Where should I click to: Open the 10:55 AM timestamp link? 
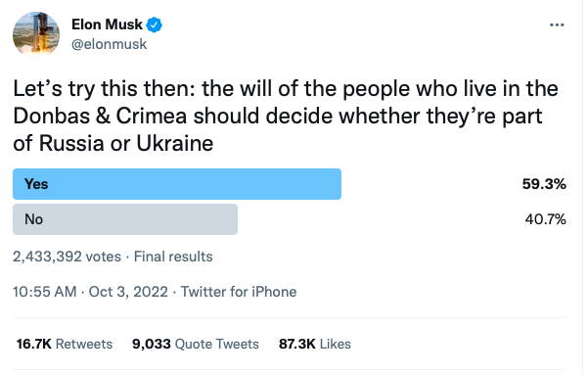point(45,292)
